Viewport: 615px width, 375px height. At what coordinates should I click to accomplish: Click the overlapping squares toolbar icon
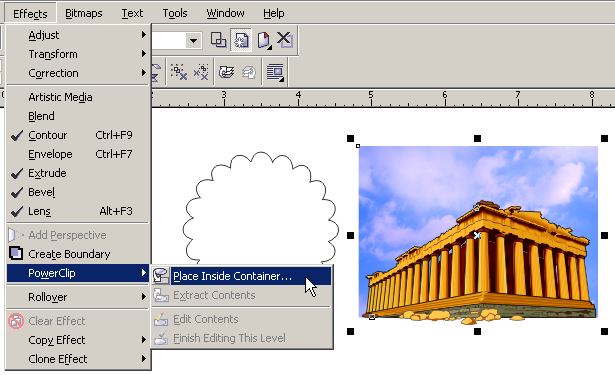[x=218, y=40]
